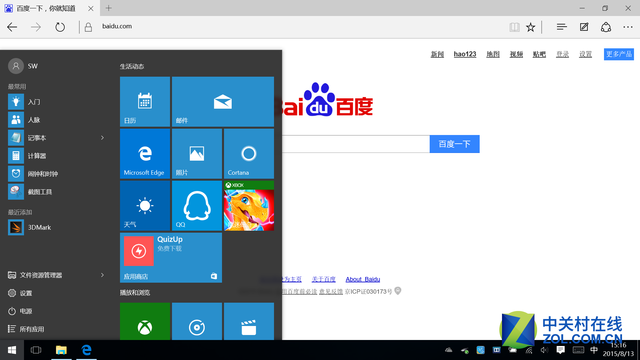This screenshot has height=360, width=640.
Task: Click the SW user account
Action: [x=23, y=66]
